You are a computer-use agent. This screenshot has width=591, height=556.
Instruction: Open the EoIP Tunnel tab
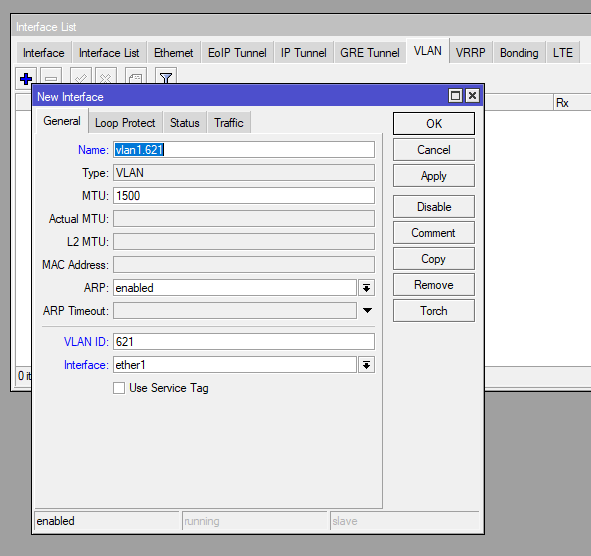(237, 53)
